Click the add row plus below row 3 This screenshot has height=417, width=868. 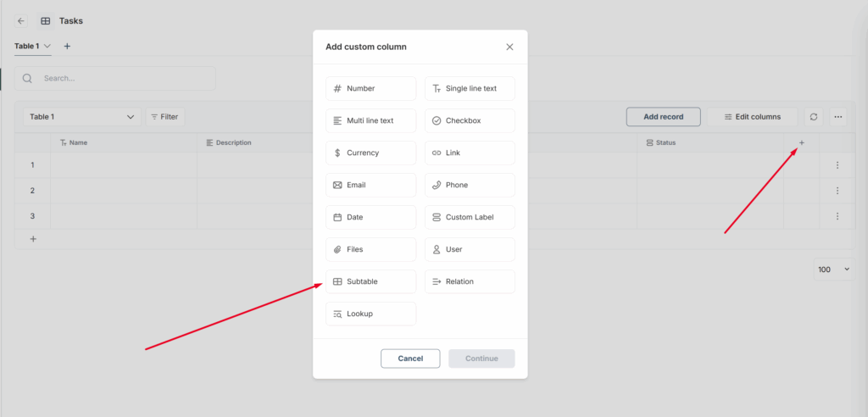(33, 239)
